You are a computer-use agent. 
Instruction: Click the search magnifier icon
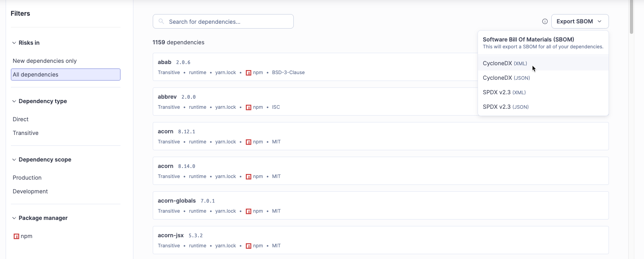click(x=161, y=21)
